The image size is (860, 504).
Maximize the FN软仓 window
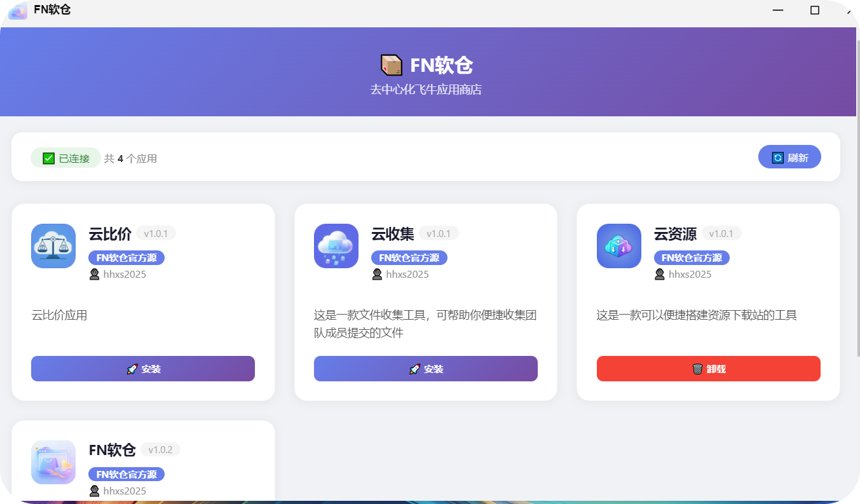coord(815,10)
